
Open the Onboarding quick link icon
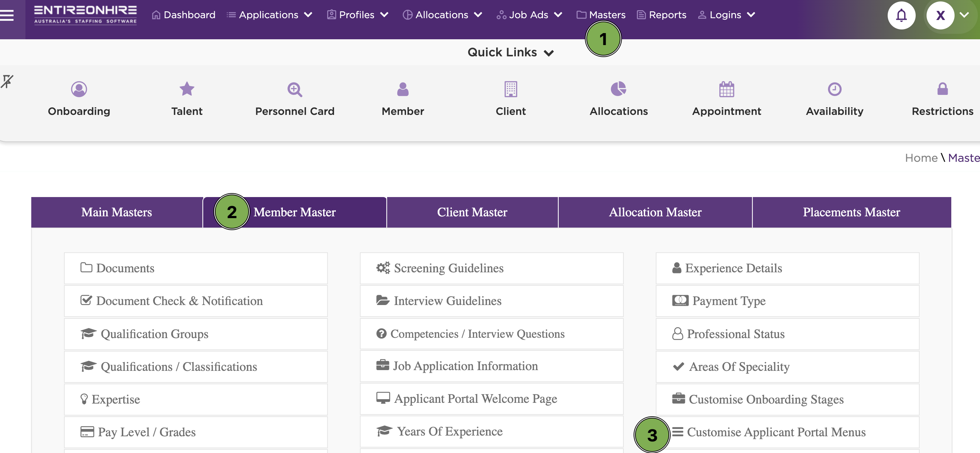79,89
